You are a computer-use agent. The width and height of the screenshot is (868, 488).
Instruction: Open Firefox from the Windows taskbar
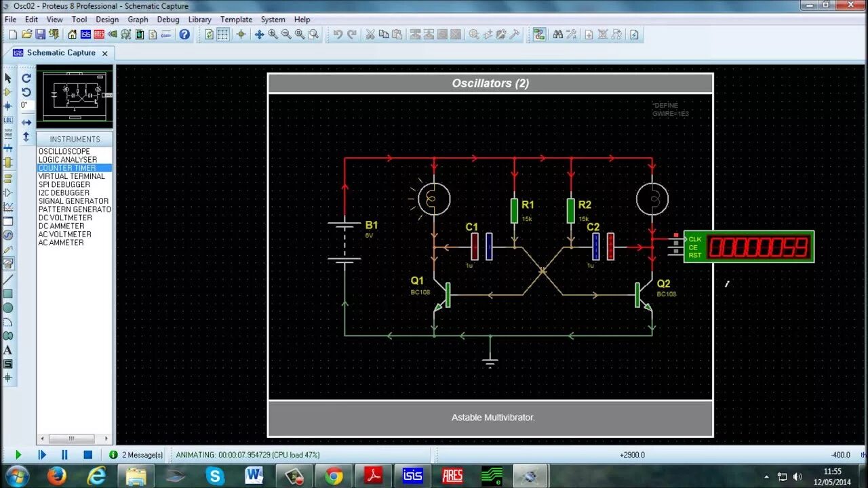pyautogui.click(x=57, y=476)
